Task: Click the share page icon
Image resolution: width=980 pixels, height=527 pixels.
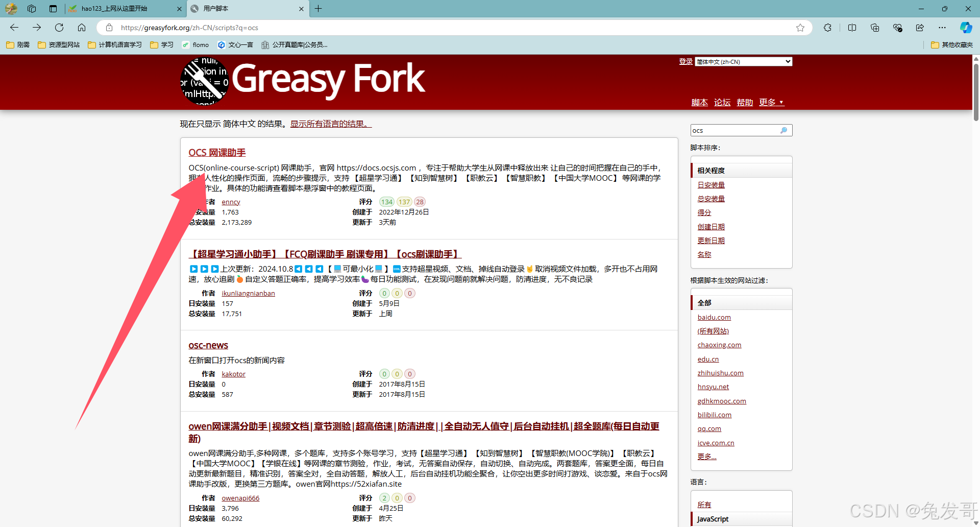Action: 920,28
